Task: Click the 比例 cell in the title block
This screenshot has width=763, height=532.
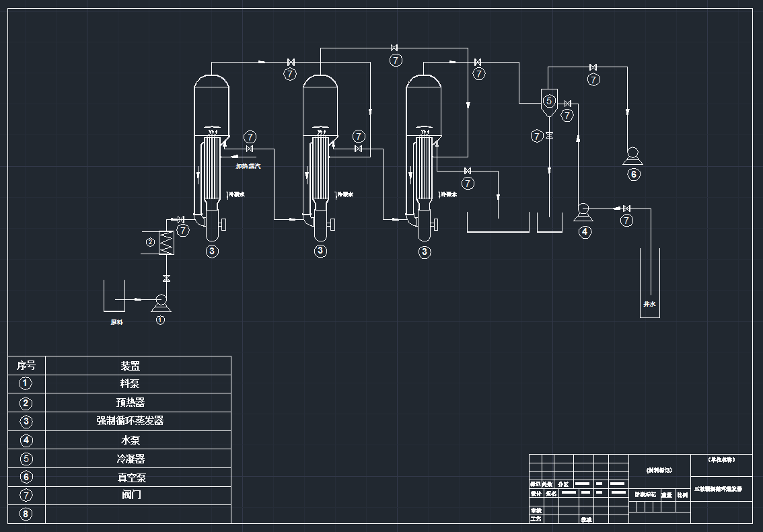Action: (x=683, y=494)
